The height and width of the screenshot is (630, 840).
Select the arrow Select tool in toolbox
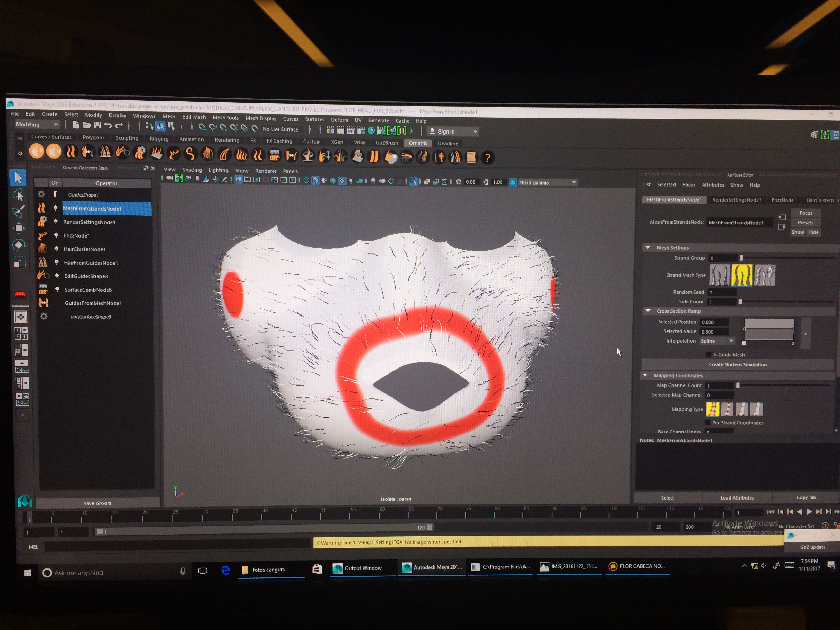[x=18, y=178]
